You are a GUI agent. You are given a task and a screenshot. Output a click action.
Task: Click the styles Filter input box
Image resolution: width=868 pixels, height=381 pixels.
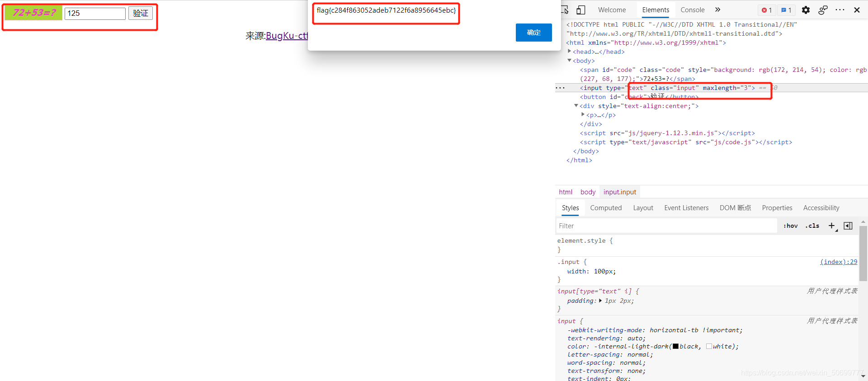pyautogui.click(x=666, y=226)
